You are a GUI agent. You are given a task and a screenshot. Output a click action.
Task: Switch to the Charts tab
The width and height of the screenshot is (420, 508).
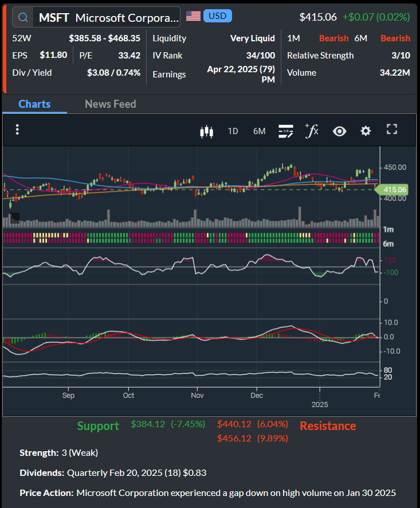(x=34, y=104)
